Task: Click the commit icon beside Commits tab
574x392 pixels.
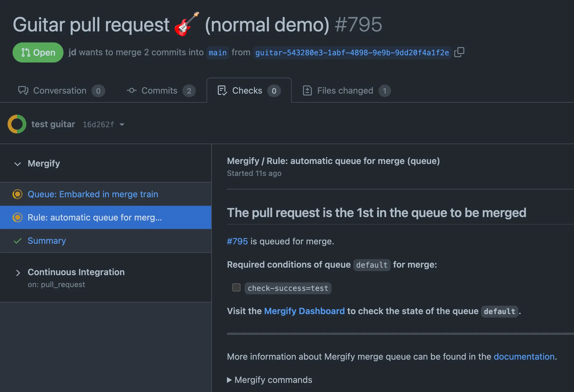Action: pos(131,90)
